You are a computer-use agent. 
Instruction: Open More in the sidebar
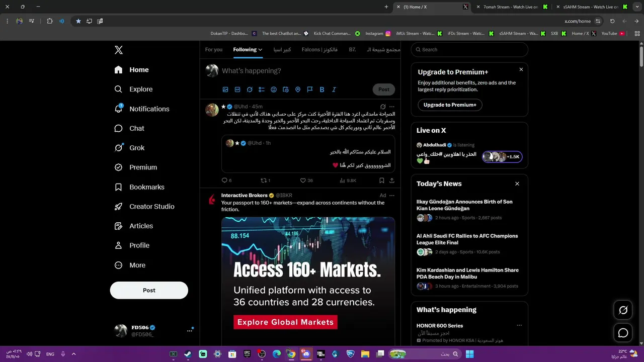pyautogui.click(x=130, y=265)
